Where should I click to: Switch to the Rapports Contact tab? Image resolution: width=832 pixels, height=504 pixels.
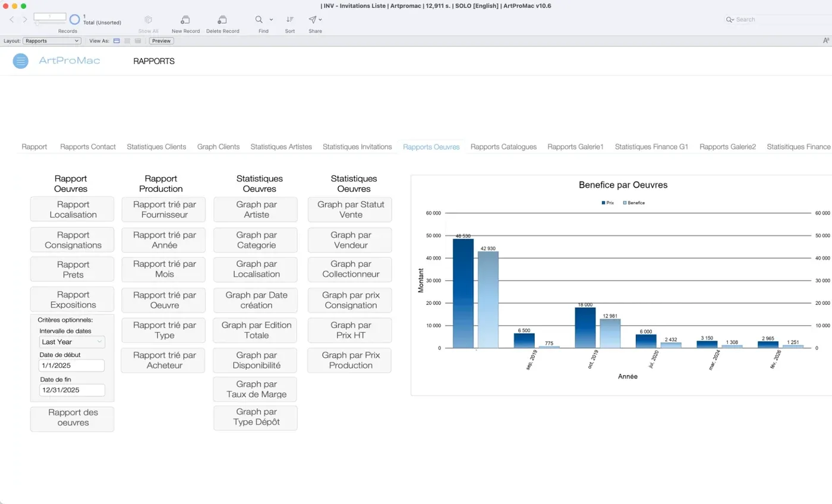(88, 147)
